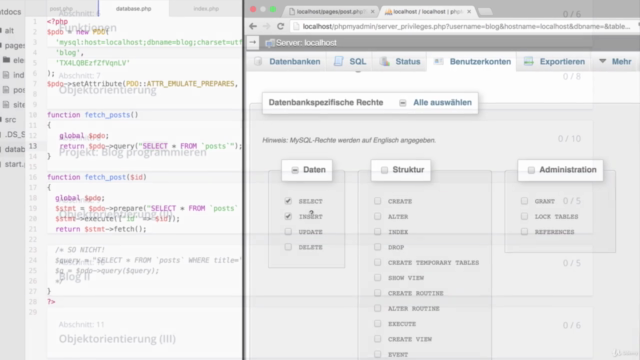This screenshot has width=640, height=360.
Task: Enable the UPDATE privilege
Action: click(288, 231)
